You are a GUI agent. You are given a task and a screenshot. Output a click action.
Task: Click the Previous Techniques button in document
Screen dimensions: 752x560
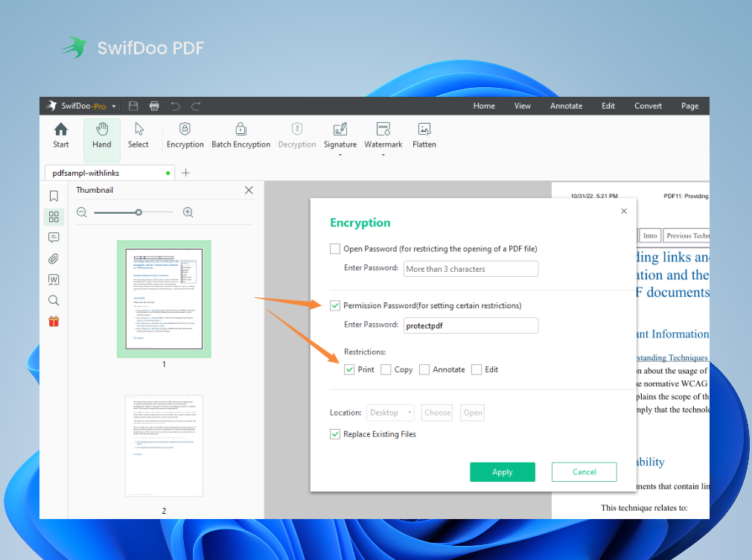coord(686,235)
